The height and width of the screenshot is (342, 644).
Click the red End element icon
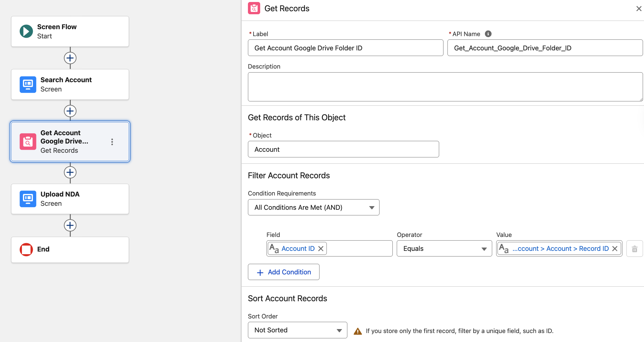pyautogui.click(x=26, y=250)
